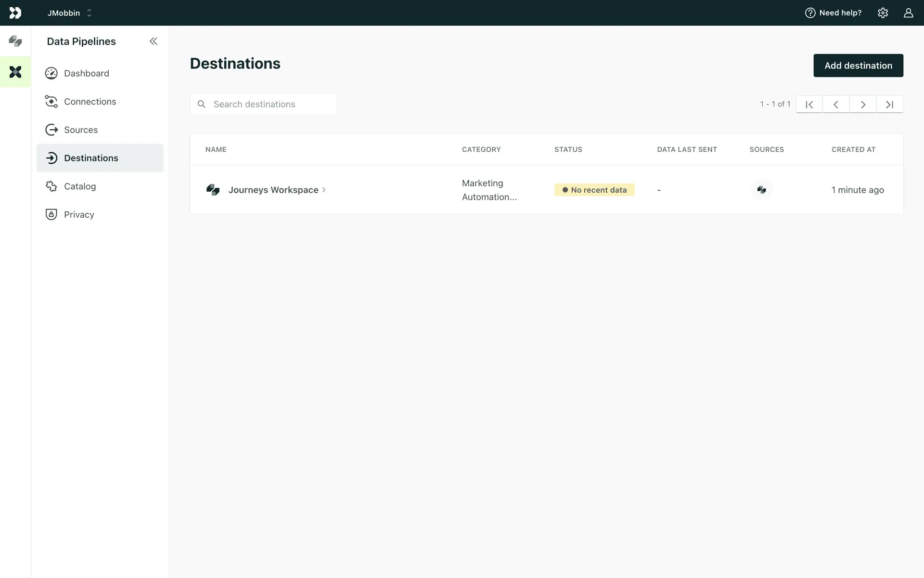Viewport: 924px width, 578px height.
Task: Open Connections in the sidebar
Action: [x=90, y=102]
